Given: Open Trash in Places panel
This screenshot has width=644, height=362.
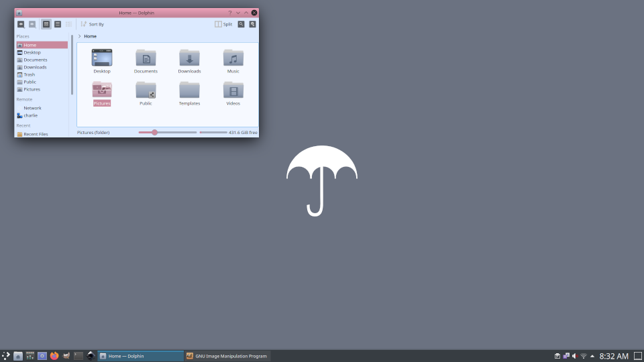Looking at the screenshot, I should click(x=42, y=74).
